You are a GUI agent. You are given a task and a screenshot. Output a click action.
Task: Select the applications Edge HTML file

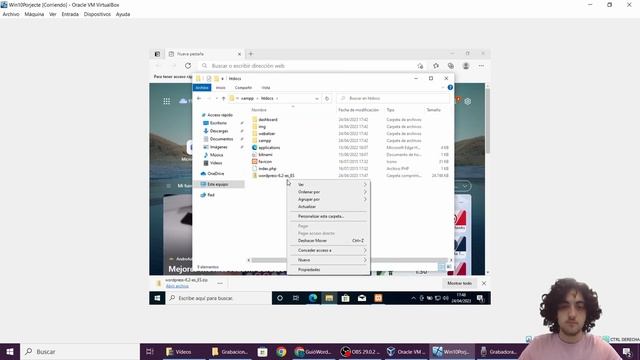click(269, 147)
